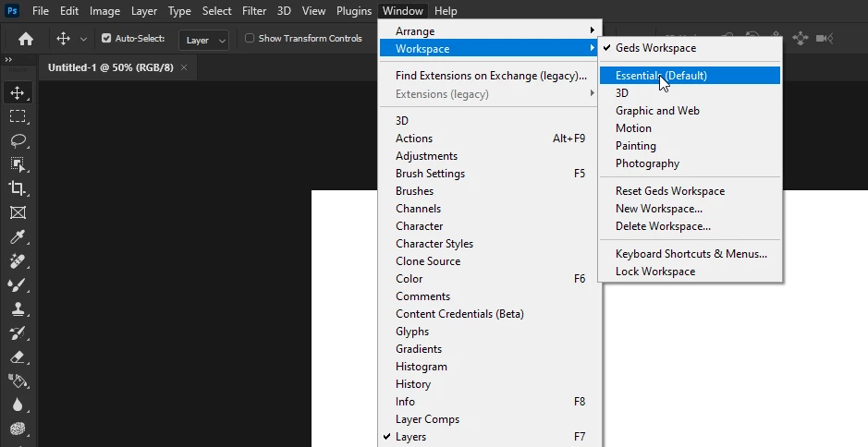Screen dimensions: 868x447
Task: Open the Help menu
Action: tap(446, 11)
